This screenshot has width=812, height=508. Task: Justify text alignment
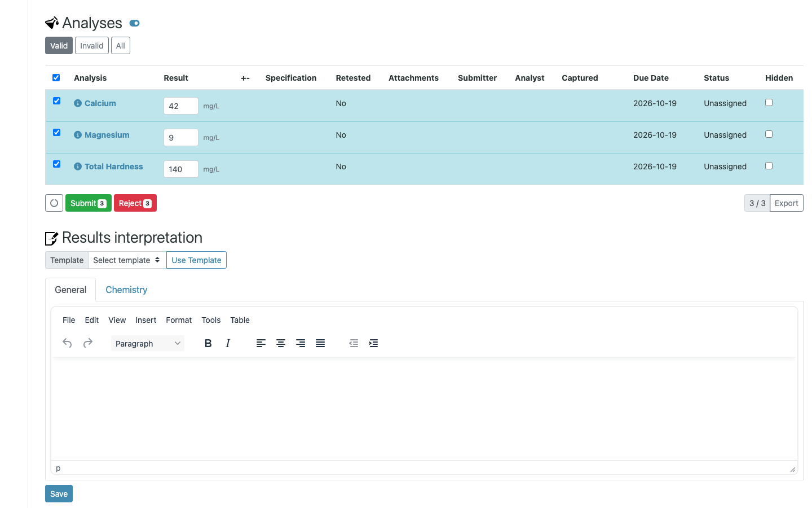coord(320,343)
